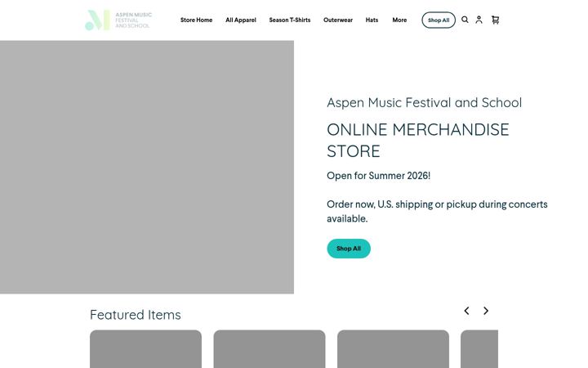Image resolution: width=588 pixels, height=368 pixels.
Task: Click the Open for Summer 2026! text
Action: click(378, 176)
